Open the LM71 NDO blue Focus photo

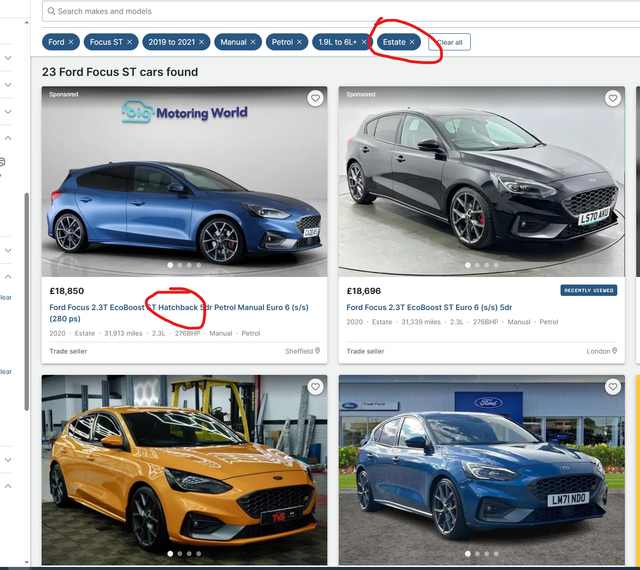(482, 470)
